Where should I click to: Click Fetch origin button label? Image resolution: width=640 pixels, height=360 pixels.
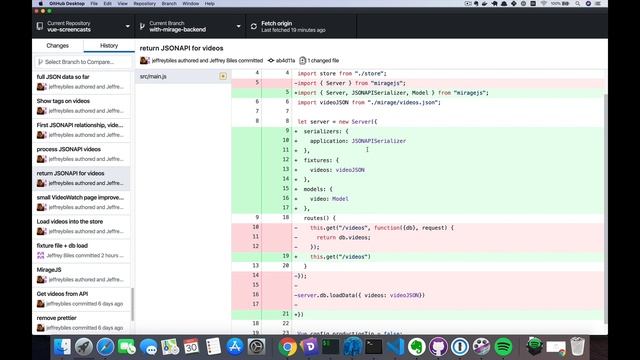[x=276, y=23]
